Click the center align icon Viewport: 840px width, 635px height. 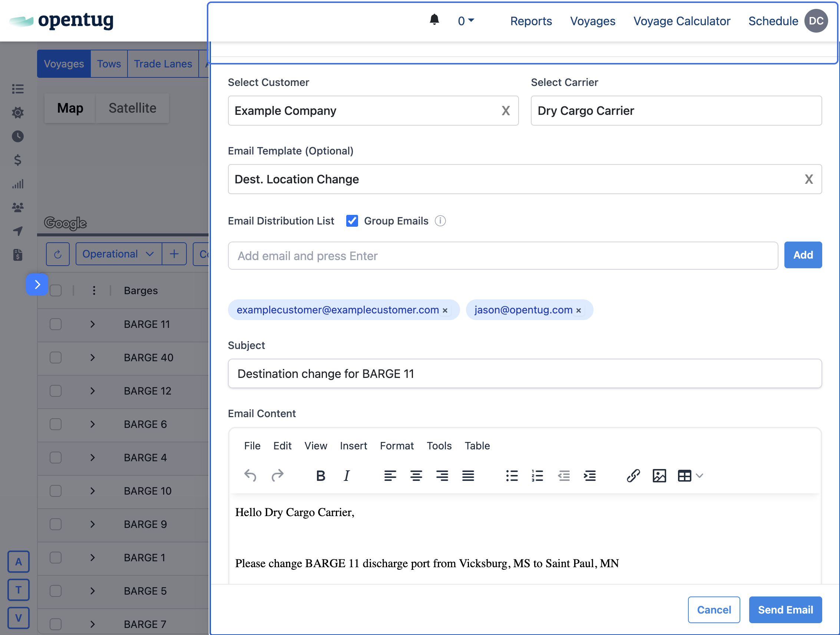pyautogui.click(x=416, y=476)
